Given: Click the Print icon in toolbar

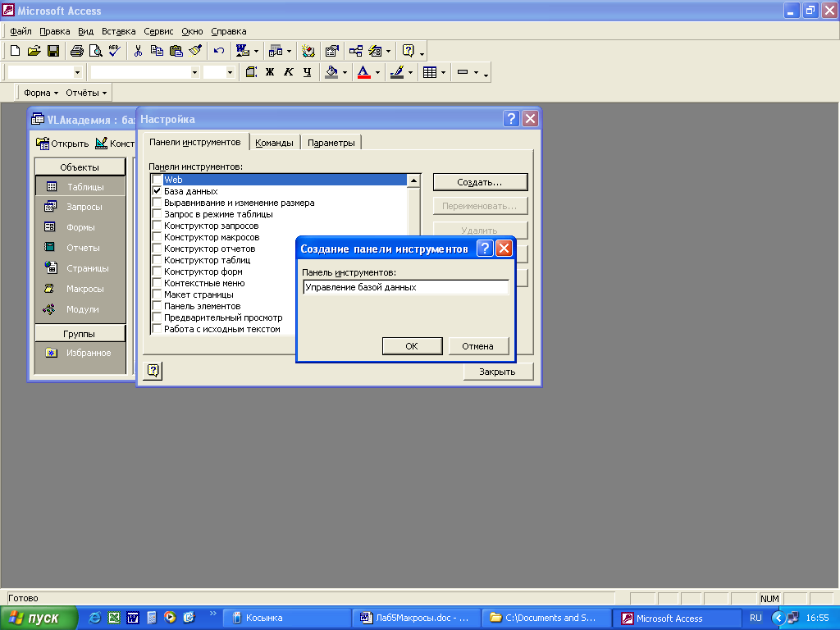Looking at the screenshot, I should coord(77,51).
